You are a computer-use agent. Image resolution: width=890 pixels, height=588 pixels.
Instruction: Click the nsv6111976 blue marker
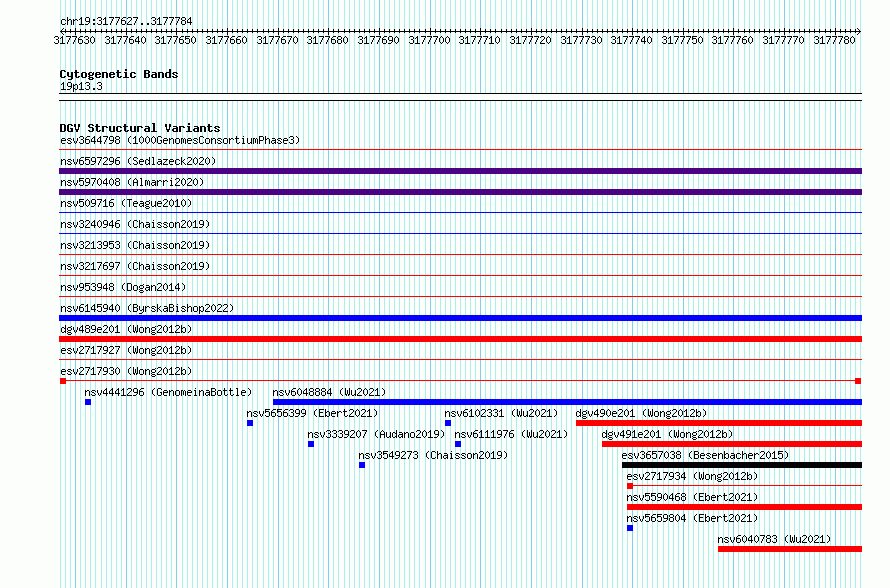(458, 444)
